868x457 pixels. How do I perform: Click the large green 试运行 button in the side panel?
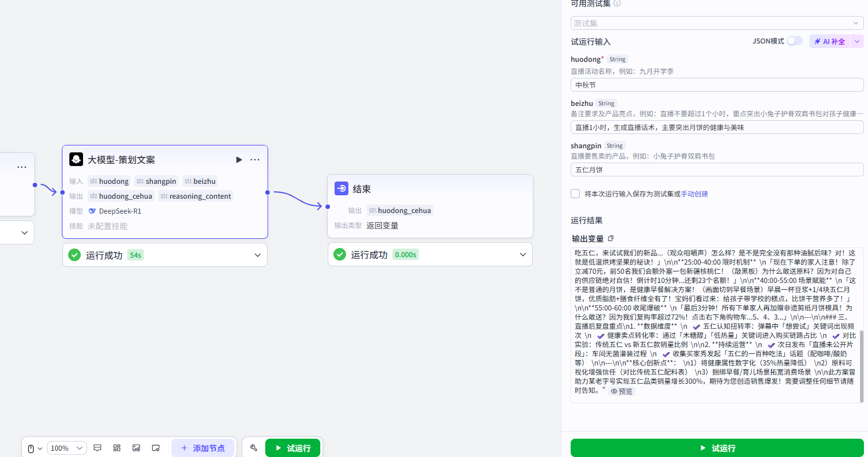(717, 448)
